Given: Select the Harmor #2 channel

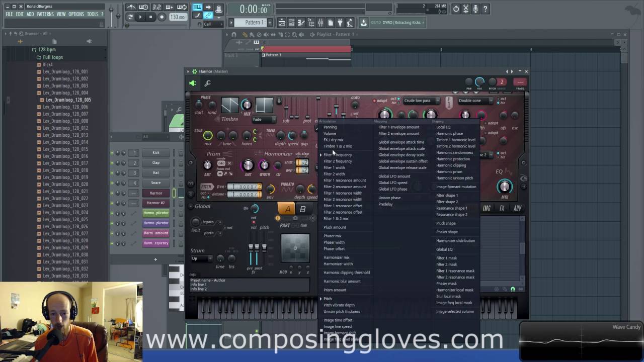Looking at the screenshot, I should [156, 203].
